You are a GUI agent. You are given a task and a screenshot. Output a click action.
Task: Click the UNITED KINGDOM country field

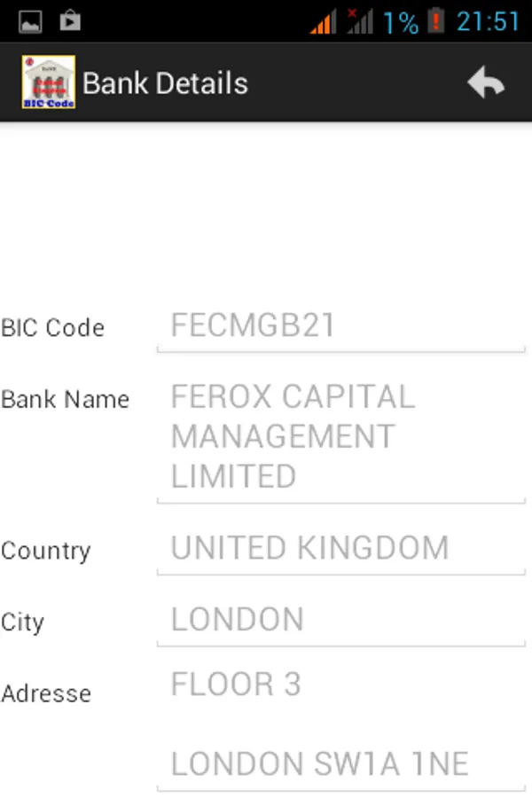click(x=340, y=548)
